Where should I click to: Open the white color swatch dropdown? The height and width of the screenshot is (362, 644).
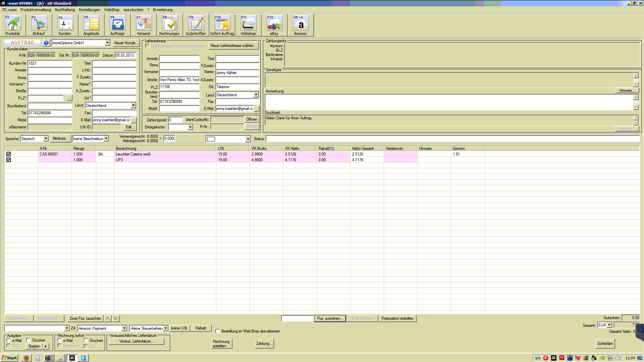click(248, 139)
